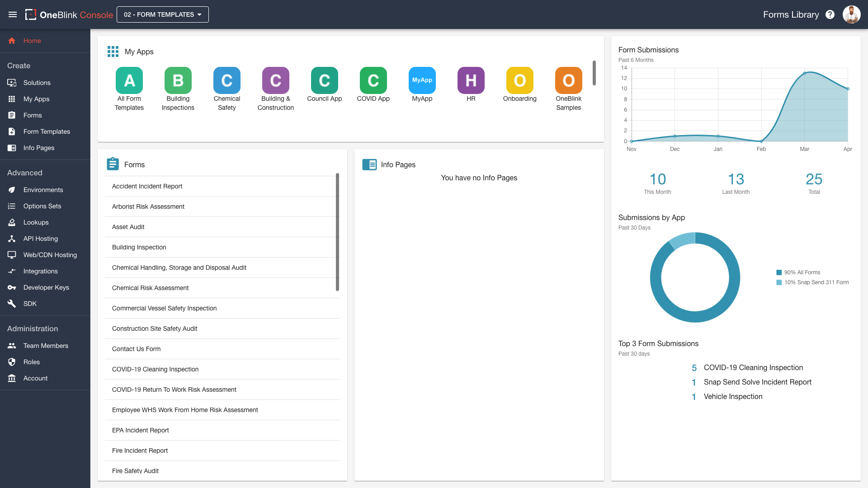
Task: Open the Contact Us Form entry
Action: click(x=137, y=349)
